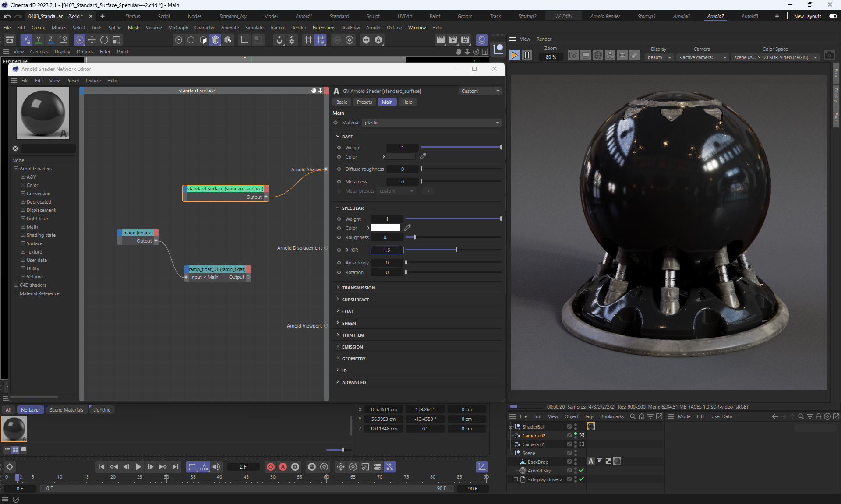
Task: Enable snapping with the magnet icon
Action: 279,40
